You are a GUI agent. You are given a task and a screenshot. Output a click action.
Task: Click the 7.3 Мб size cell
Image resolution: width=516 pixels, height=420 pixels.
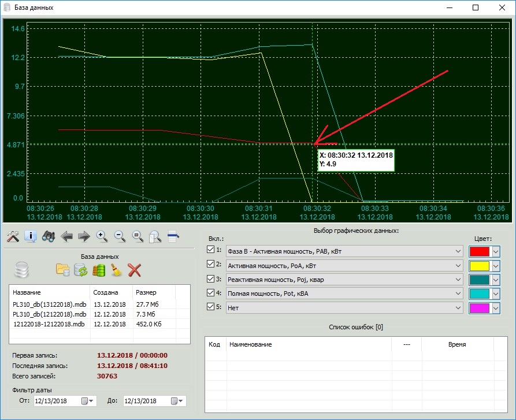tap(146, 314)
